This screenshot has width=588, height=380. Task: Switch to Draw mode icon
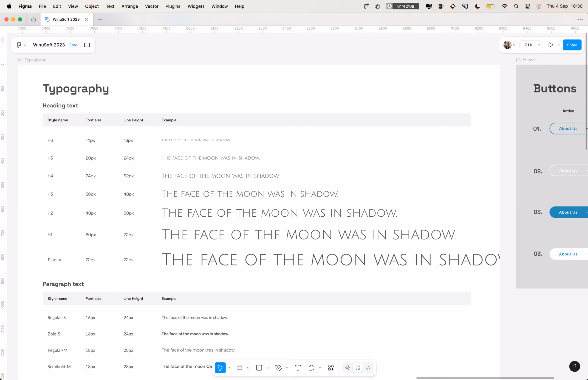point(347,368)
